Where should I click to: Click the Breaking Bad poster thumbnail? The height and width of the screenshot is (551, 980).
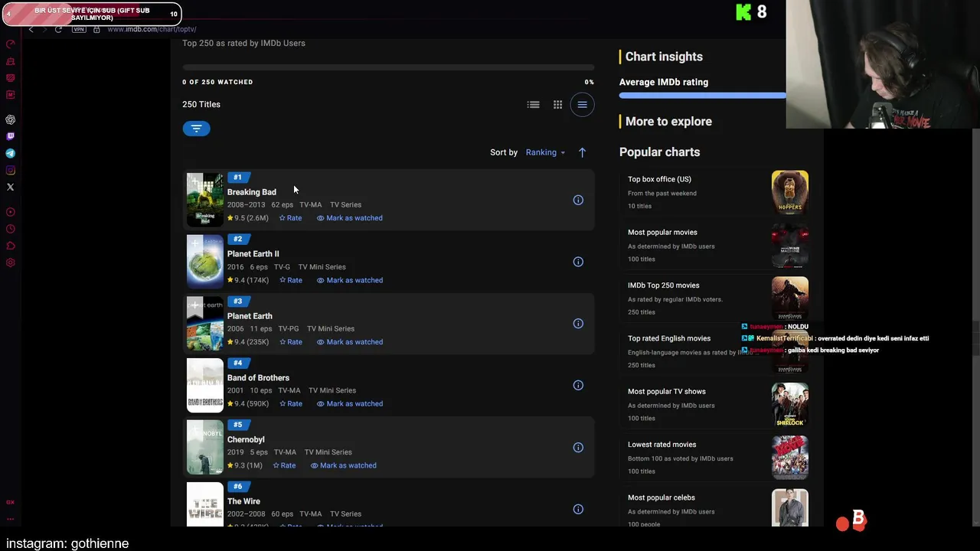pos(205,200)
